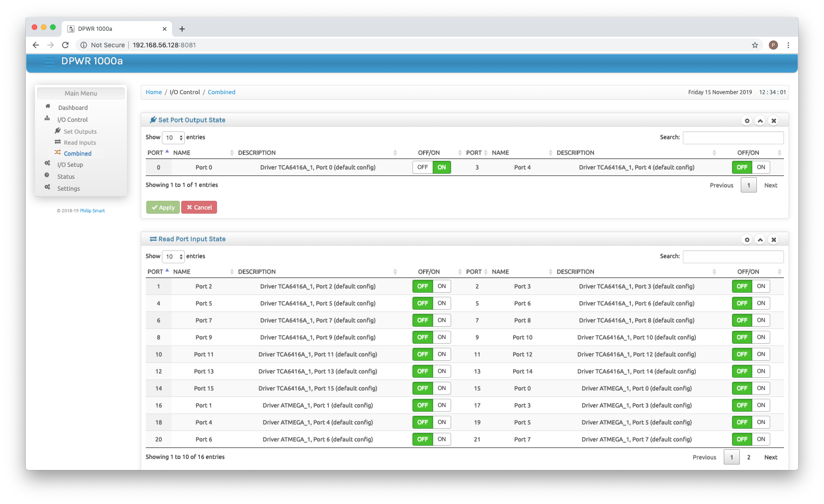
Task: Open I/O Setup from Main Menu
Action: click(x=70, y=165)
